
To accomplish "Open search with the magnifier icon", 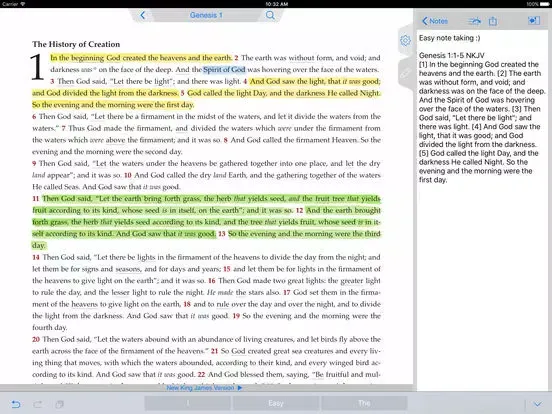I will point(270,15).
